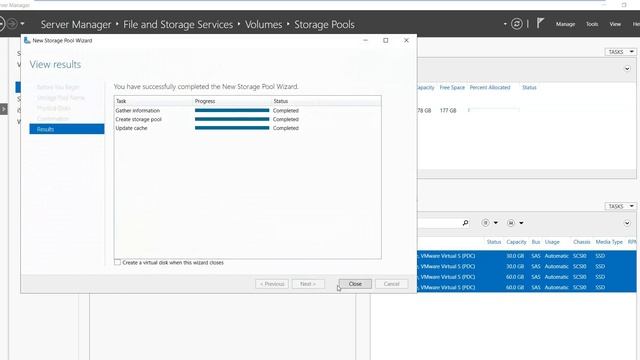
Task: Click the forward navigation arrow
Action: click(x=12, y=24)
